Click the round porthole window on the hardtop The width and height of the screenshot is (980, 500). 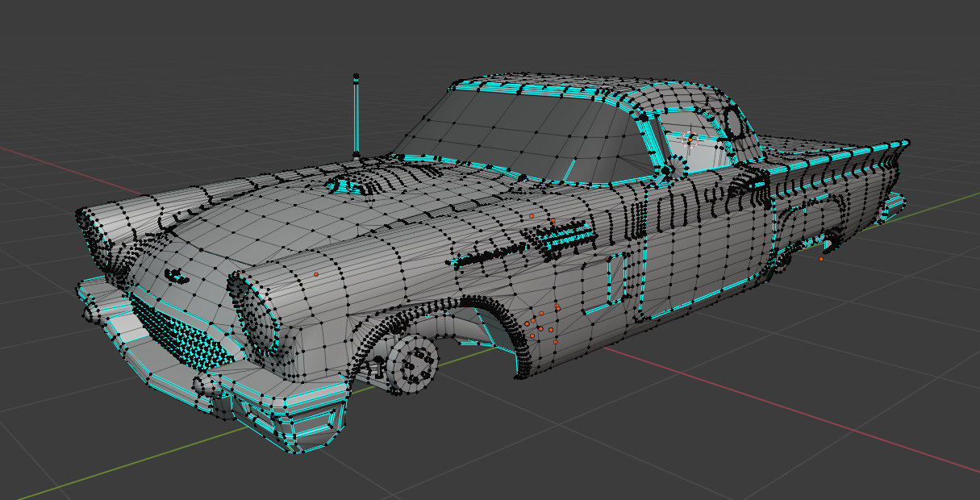[x=734, y=123]
